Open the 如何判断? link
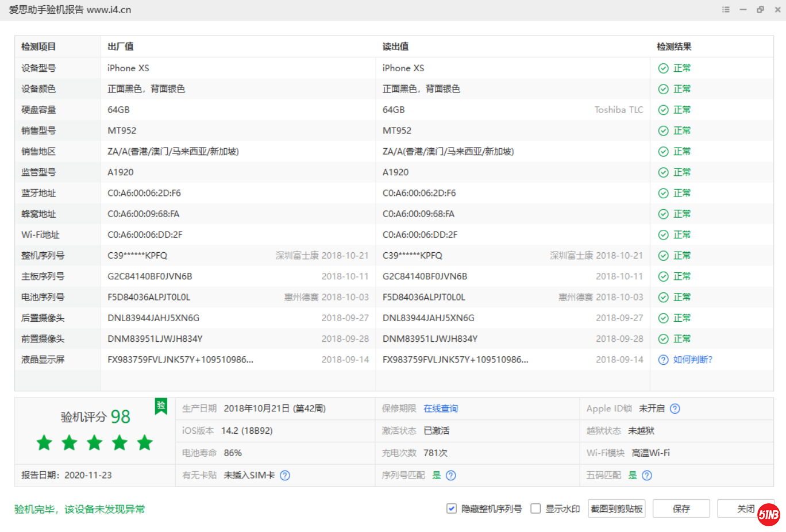Screen dimensions: 786x532 point(692,360)
